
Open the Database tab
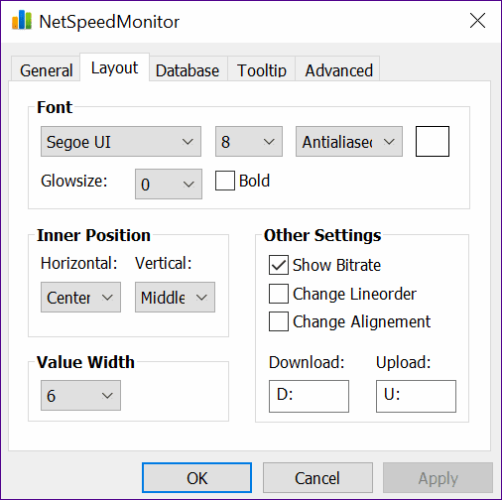coord(187,70)
